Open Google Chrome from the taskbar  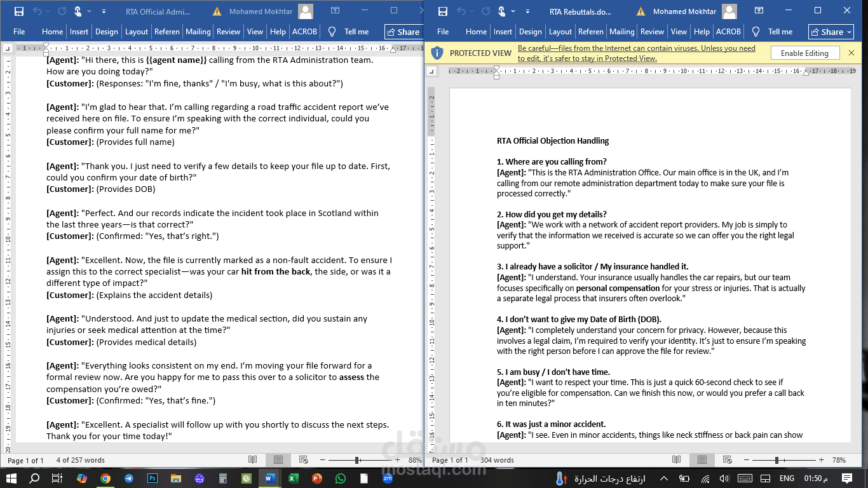105,478
